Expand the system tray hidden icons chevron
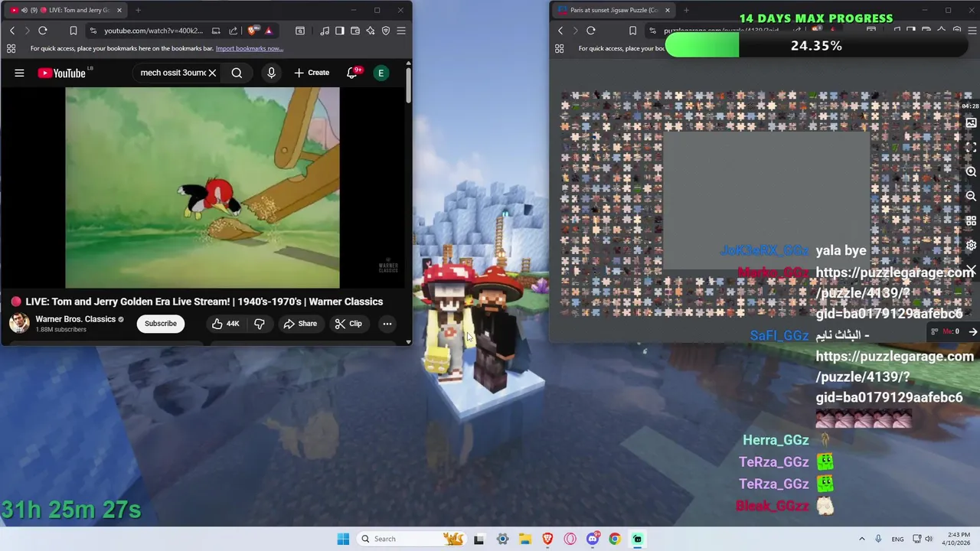 tap(861, 539)
